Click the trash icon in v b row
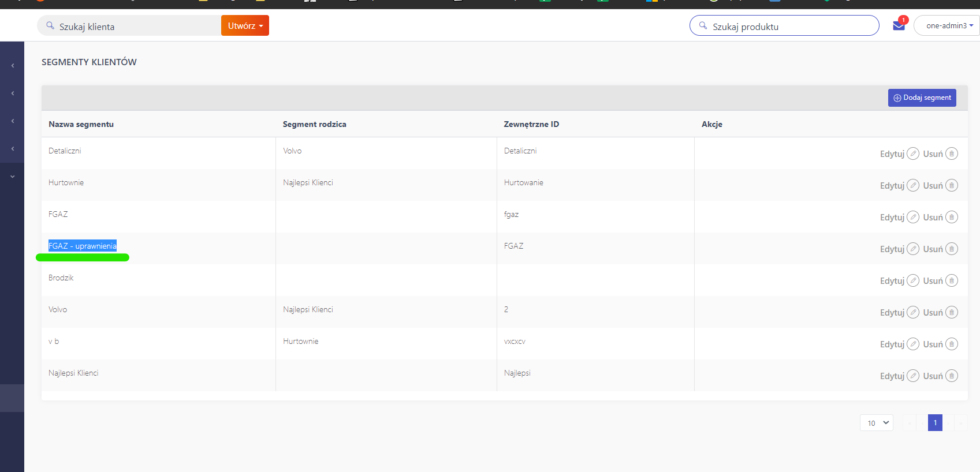Screen dimensions: 980x472 click(x=952, y=344)
